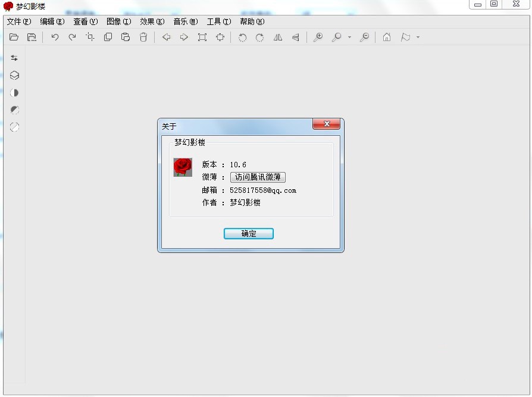This screenshot has width=532, height=397.
Task: Open the 查看(V) menu
Action: 86,21
